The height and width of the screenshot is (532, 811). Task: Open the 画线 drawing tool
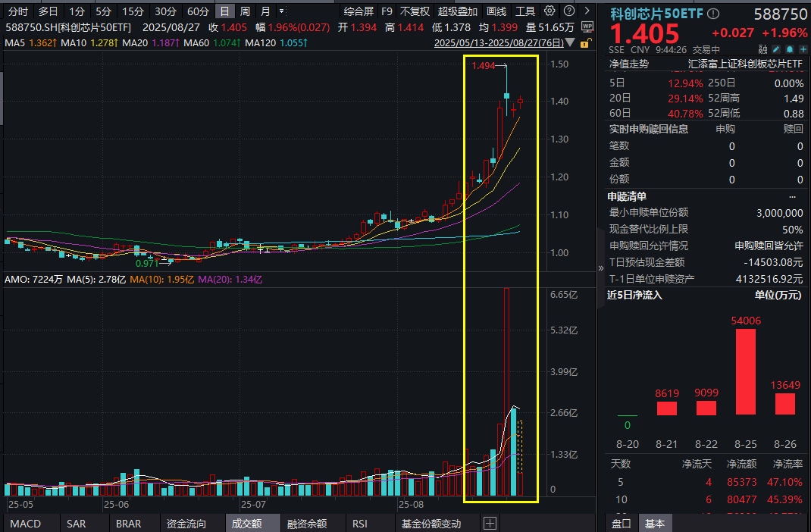pos(497,11)
